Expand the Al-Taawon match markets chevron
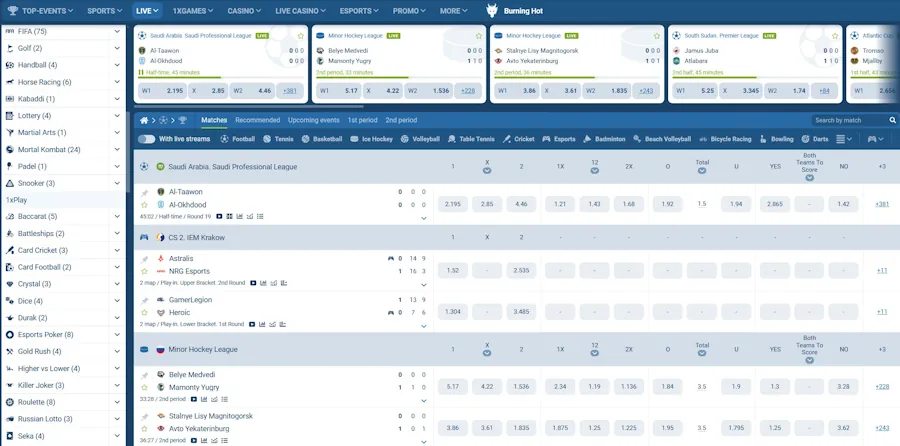The height and width of the screenshot is (446, 900). (x=424, y=217)
